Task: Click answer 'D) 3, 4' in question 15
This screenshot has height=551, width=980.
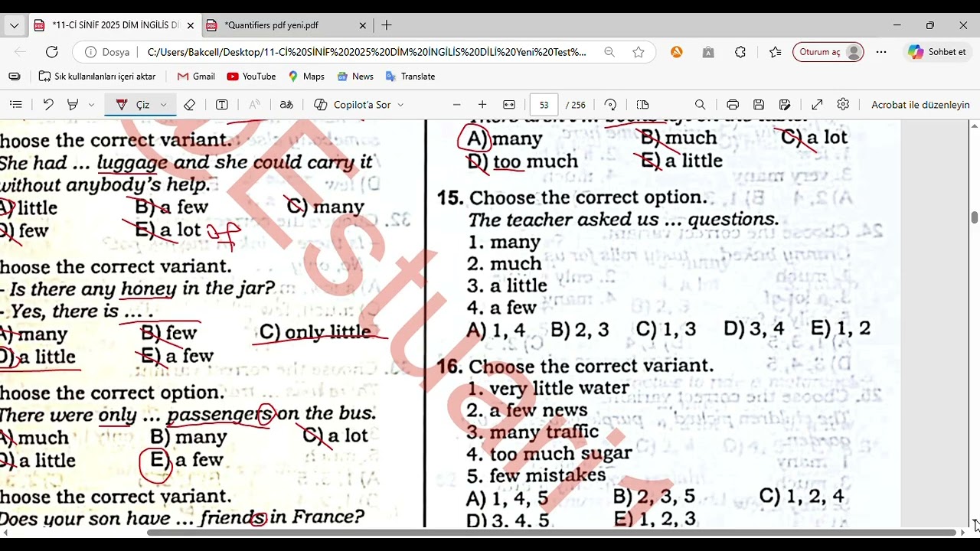Action: [x=753, y=329]
